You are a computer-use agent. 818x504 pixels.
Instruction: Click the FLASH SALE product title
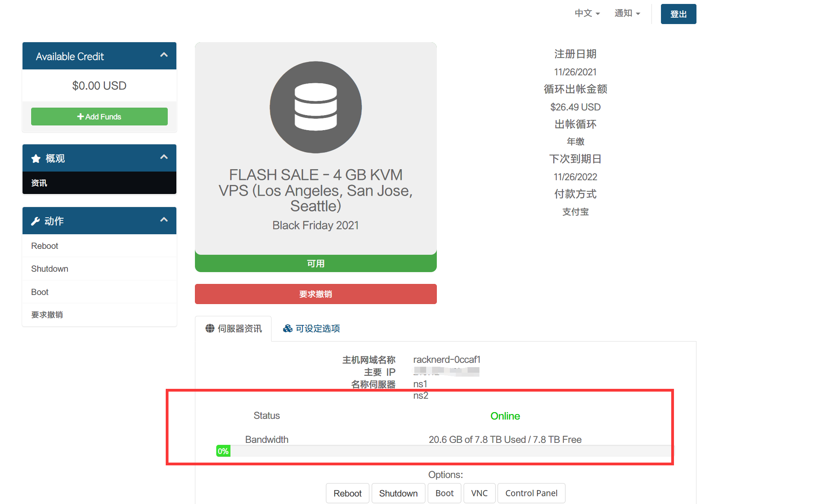coord(316,190)
